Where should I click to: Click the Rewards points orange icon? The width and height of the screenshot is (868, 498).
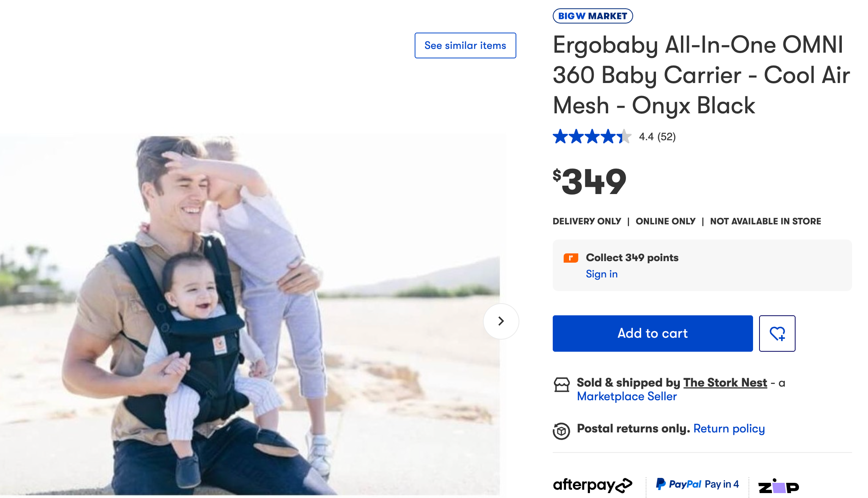(571, 258)
